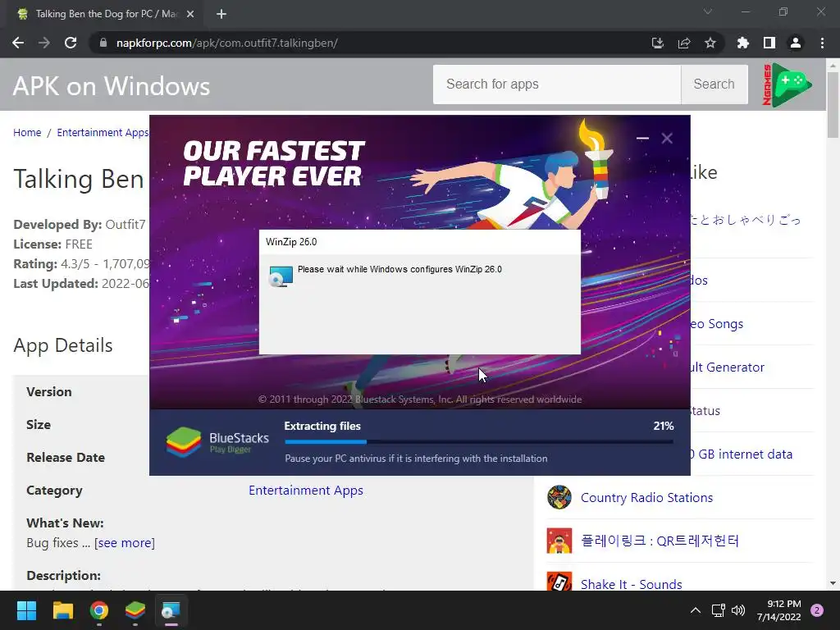Click the padlock site info icon
Image resolution: width=840 pixels, height=630 pixels.
pyautogui.click(x=103, y=43)
